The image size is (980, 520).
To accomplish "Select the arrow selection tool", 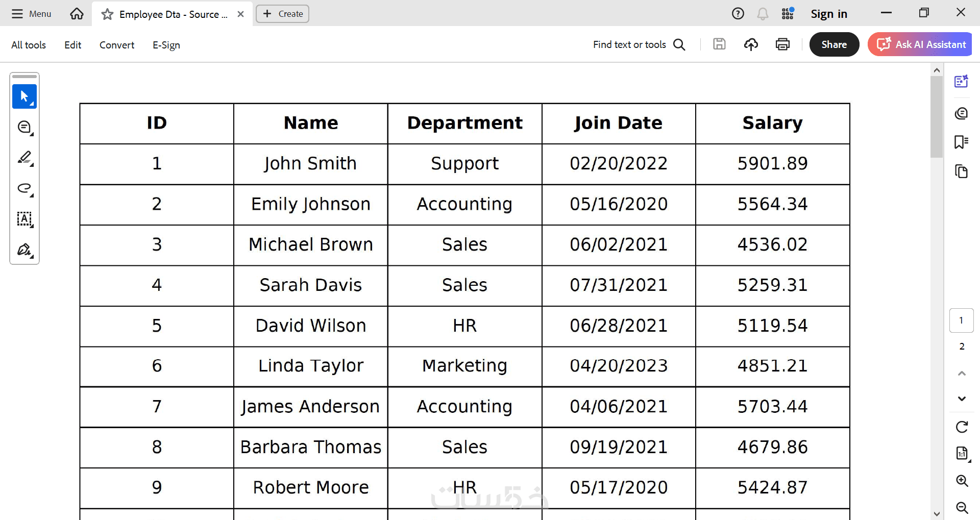I will point(24,96).
